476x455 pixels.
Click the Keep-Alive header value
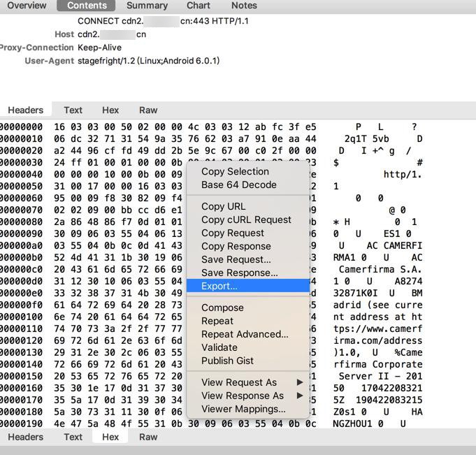[x=99, y=48]
